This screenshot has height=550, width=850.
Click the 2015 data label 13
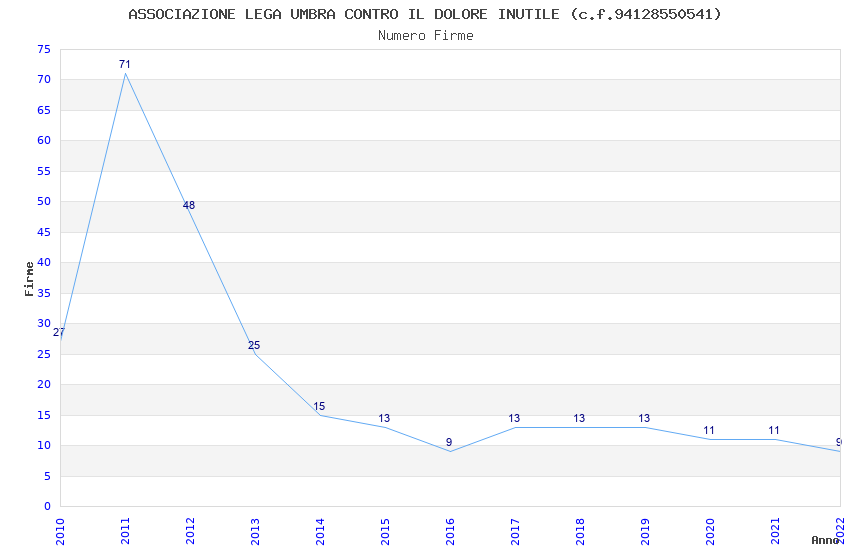(384, 418)
